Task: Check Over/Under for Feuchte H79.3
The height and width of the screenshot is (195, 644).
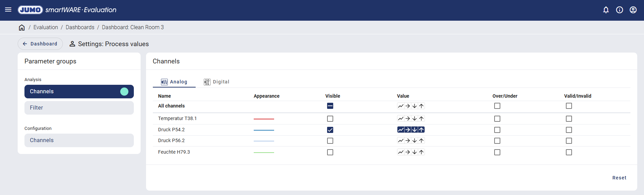Action: 497,152
